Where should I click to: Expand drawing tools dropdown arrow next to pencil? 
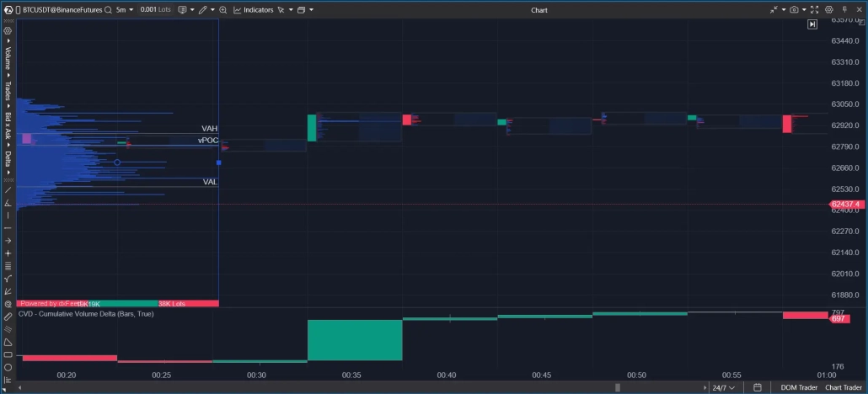212,10
